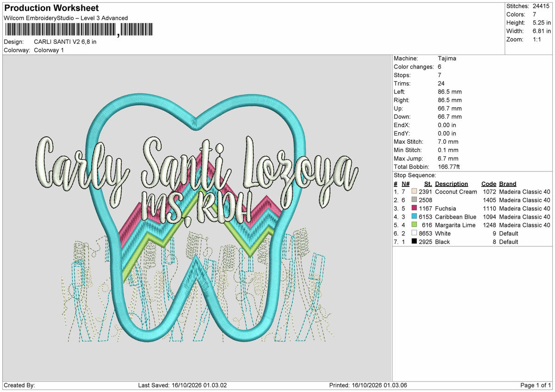
Task: Click the Color changes value 6
Action: (439, 67)
